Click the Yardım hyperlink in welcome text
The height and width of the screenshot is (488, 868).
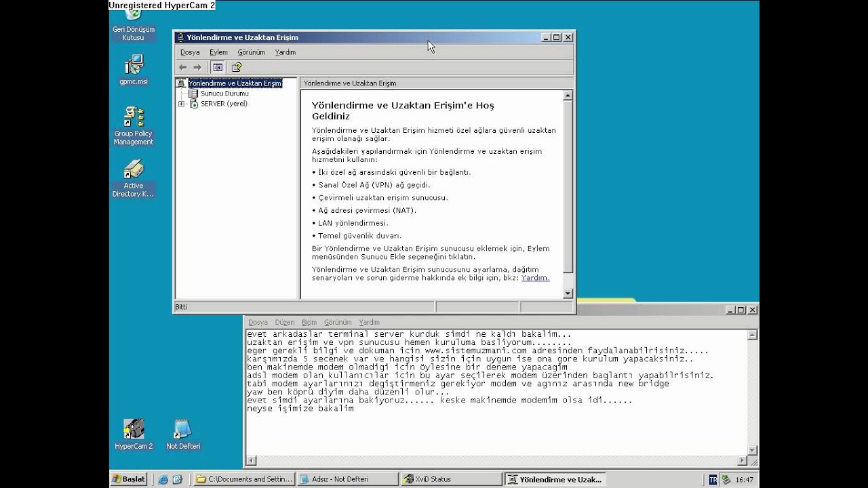click(535, 278)
